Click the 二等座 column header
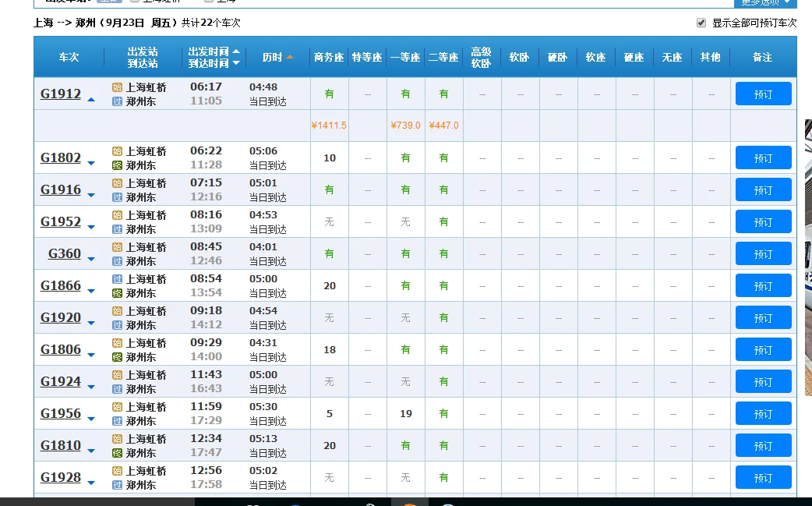 coord(443,57)
